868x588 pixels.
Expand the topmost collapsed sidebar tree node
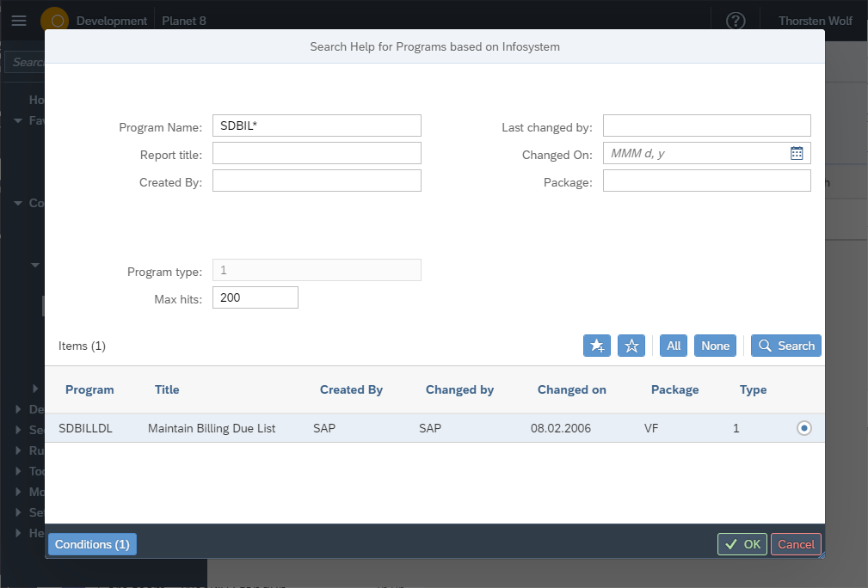34,389
